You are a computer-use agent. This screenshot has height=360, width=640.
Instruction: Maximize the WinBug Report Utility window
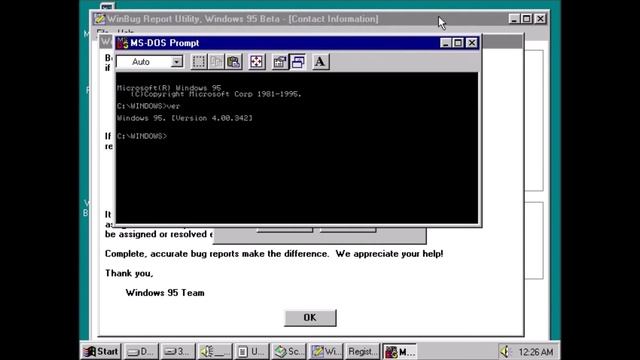click(527, 19)
